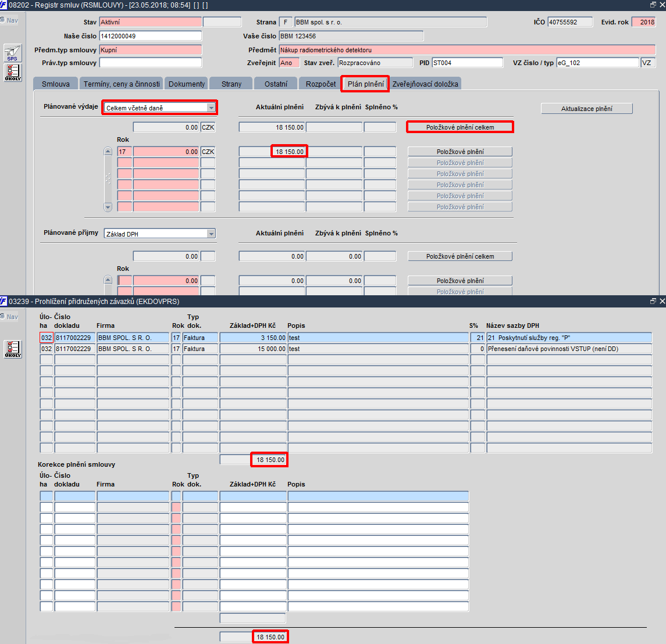Click the VZ číslo field eG_102
This screenshot has height=644, width=666.
(597, 63)
